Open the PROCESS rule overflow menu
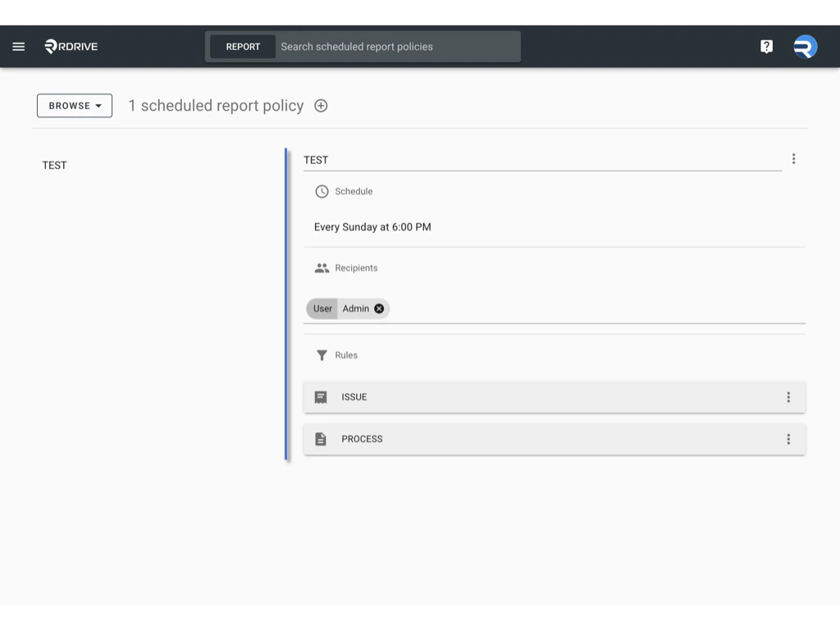The image size is (840, 630). [x=788, y=439]
